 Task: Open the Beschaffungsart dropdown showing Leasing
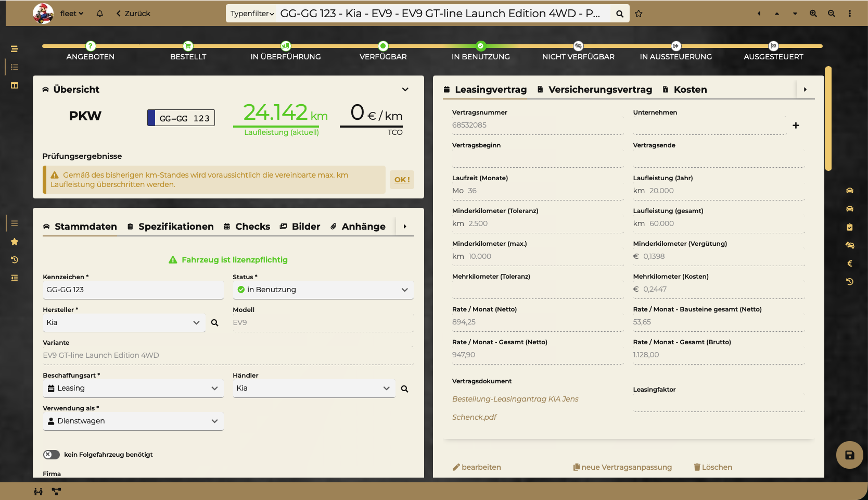click(133, 389)
